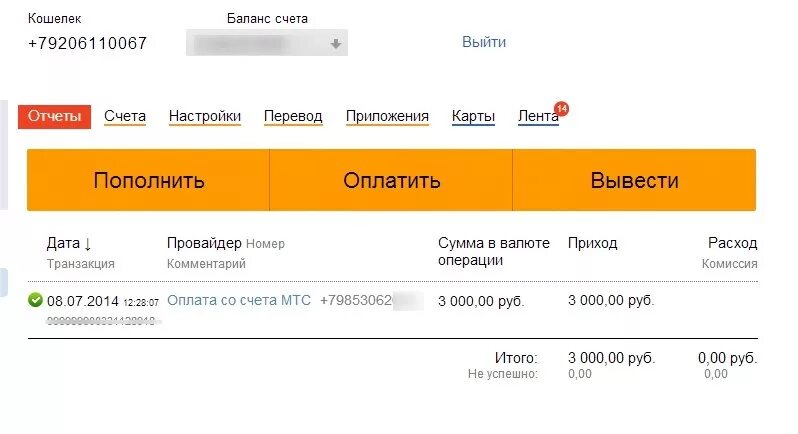Viewport: 798px width, 434px height.
Task: Open the Приложения tab
Action: [387, 117]
